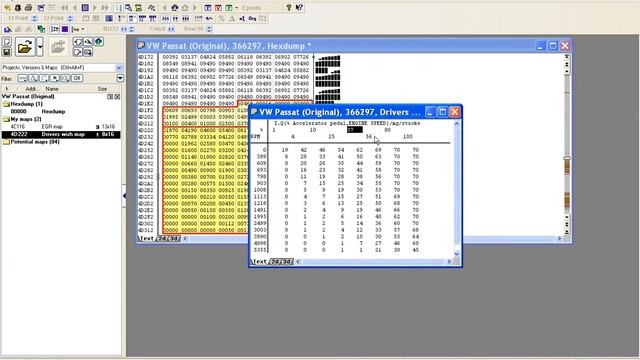Click the Name column header
The height and width of the screenshot is (360, 640).
[x=52, y=89]
